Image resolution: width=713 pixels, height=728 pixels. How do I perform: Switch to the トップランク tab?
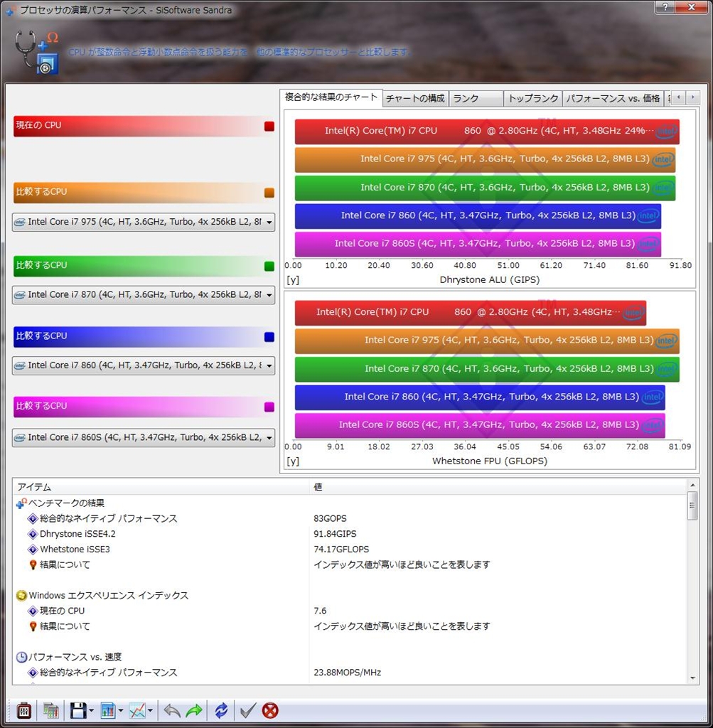pos(533,98)
